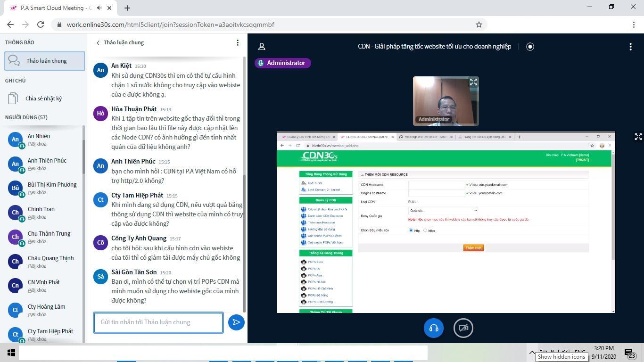The image size is (644, 362).
Task: Collapse chat via Thảo luận chung back arrow
Action: coord(98,43)
